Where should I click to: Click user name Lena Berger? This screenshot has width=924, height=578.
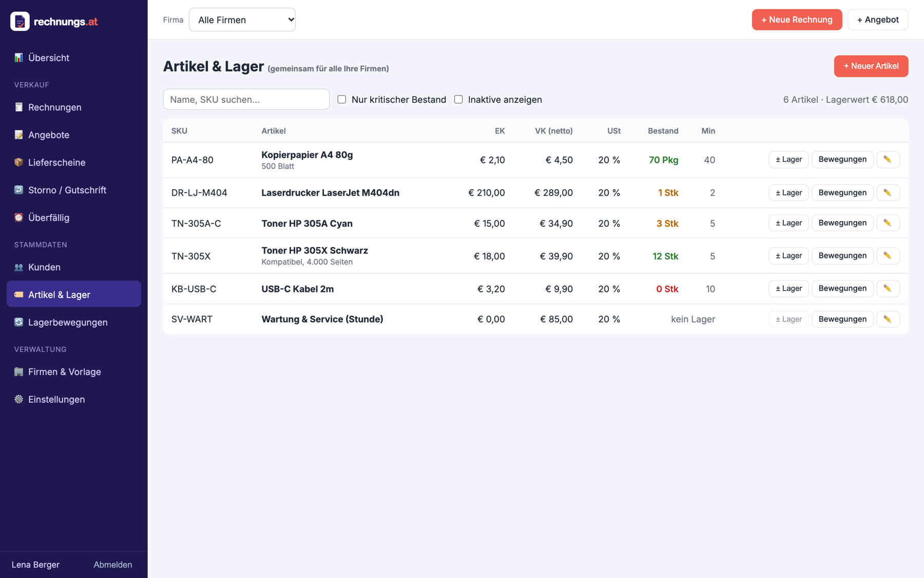pyautogui.click(x=35, y=564)
